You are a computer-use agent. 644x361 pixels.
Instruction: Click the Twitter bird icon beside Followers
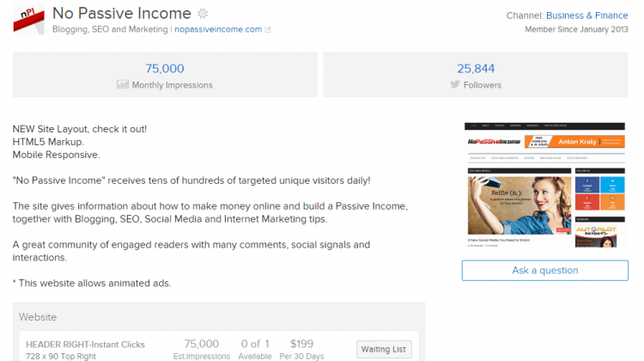pos(454,84)
